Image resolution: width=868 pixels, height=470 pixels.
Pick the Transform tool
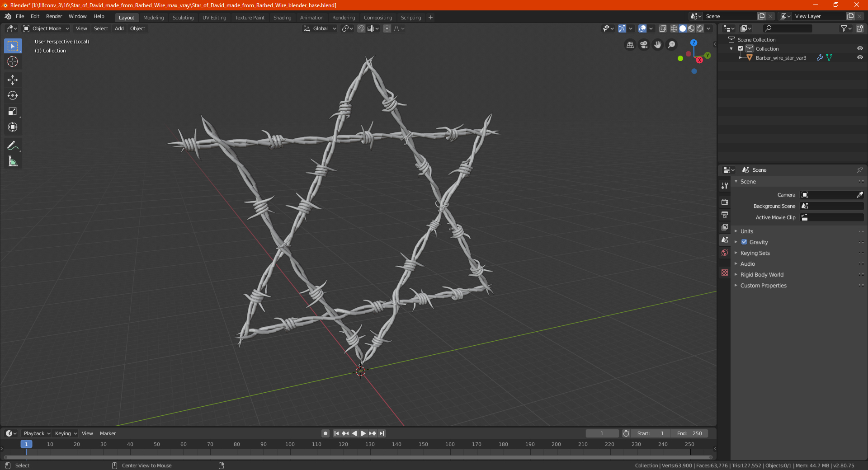click(x=13, y=127)
